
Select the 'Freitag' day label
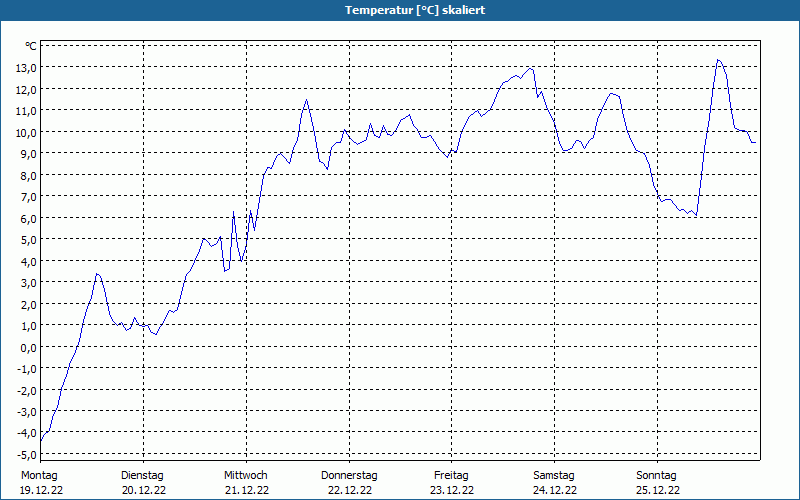click(452, 476)
